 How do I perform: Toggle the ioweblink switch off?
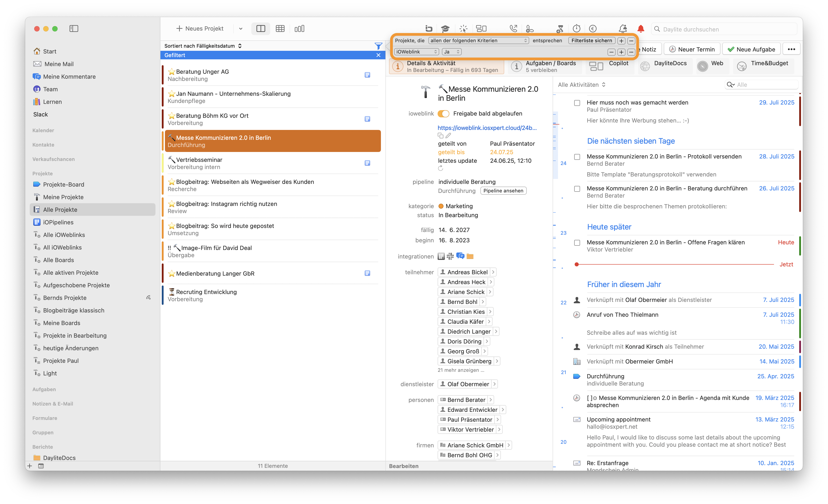click(x=443, y=114)
